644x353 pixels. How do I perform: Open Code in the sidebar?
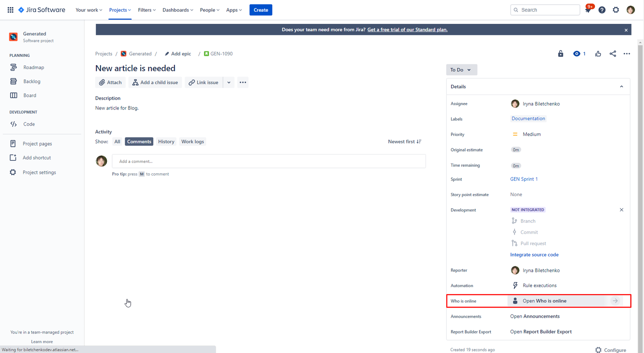(29, 124)
